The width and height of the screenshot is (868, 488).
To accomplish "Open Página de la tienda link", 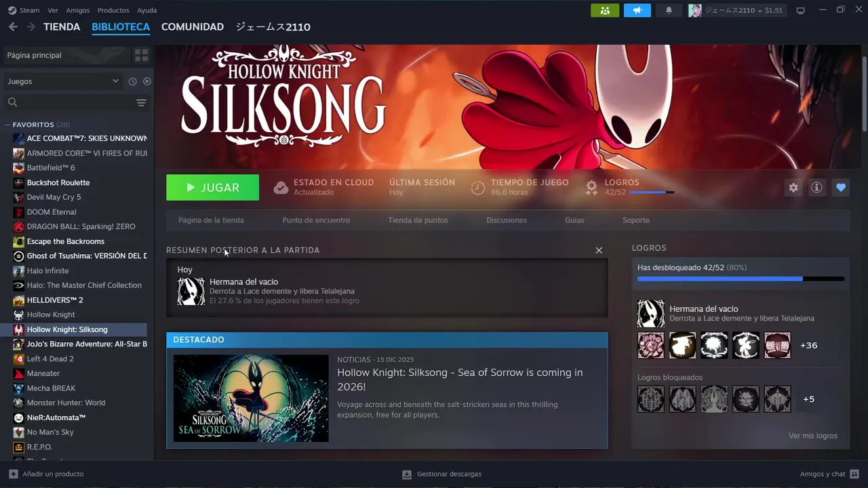I will coord(211,220).
